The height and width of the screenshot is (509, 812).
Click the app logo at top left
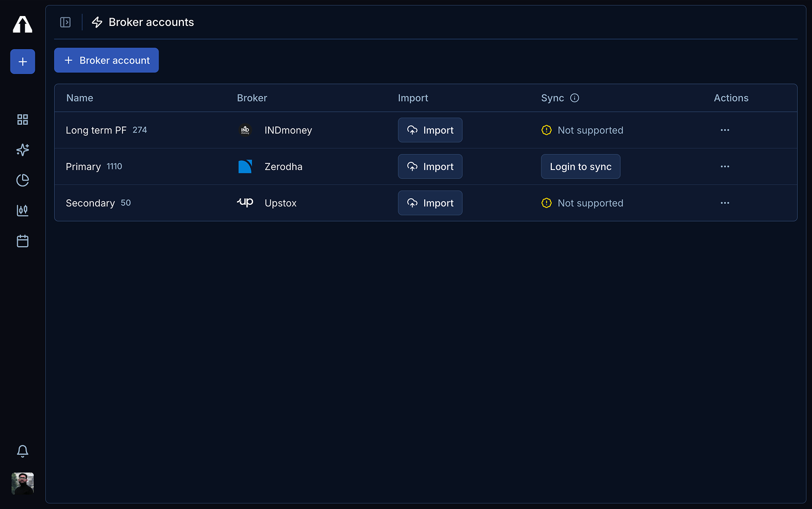(22, 24)
